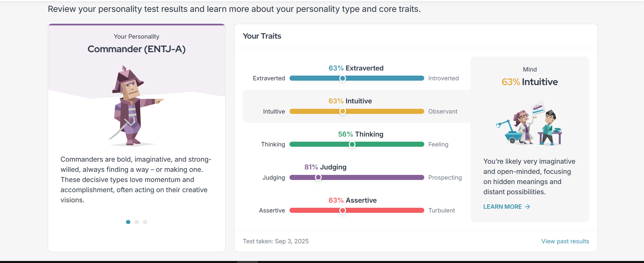The height and width of the screenshot is (263, 644).
Task: Select the 63% Intuitive trait row label
Action: tap(350, 101)
